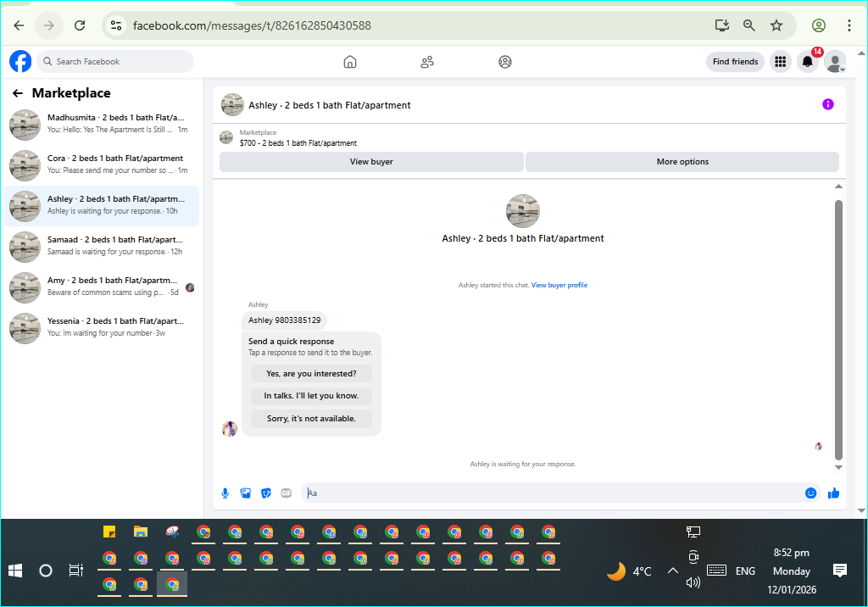This screenshot has width=868, height=607.
Task: Click the Search Facebook field
Action: tap(115, 62)
